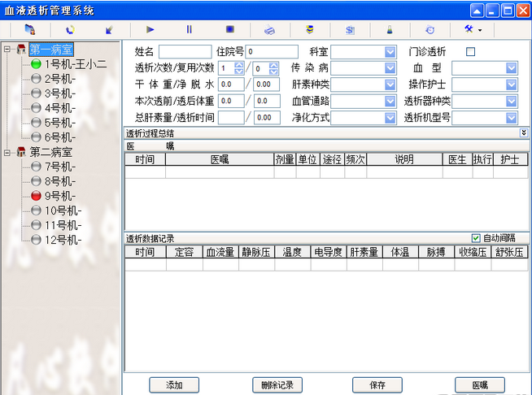Click the 住院号 input field

pos(272,52)
